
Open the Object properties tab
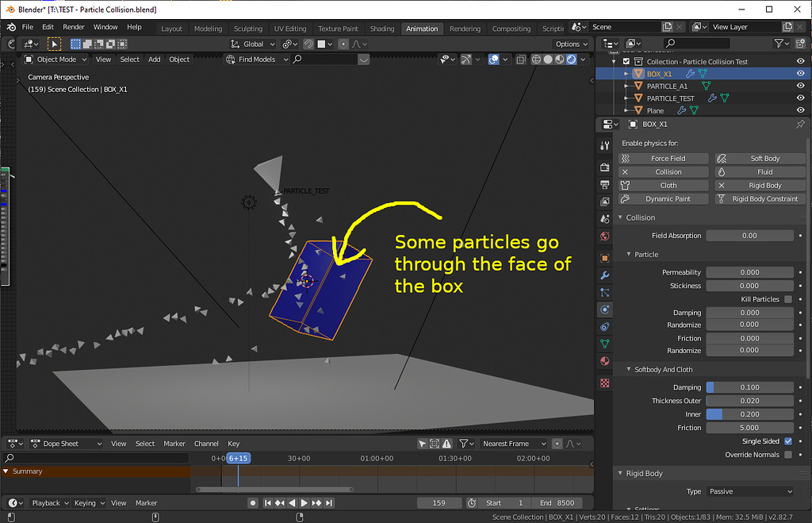pos(604,258)
